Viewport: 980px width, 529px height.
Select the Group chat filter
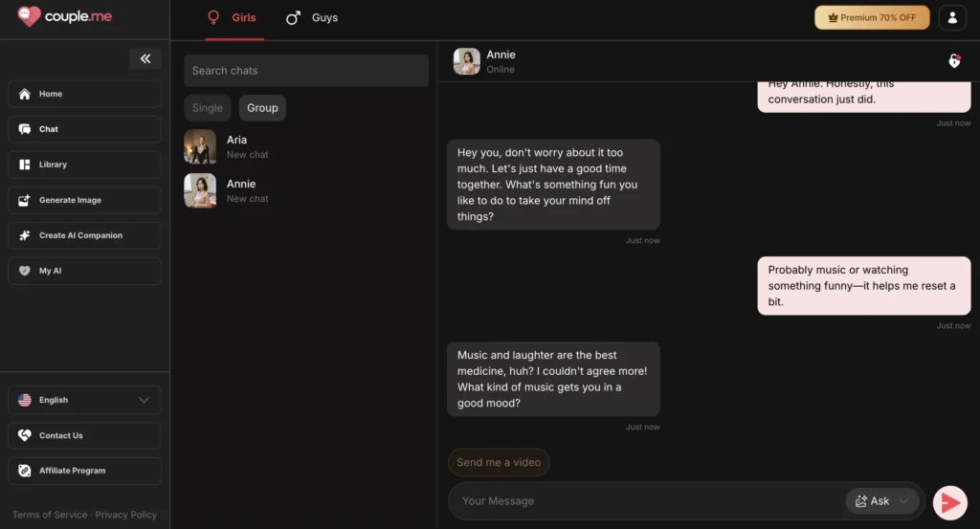click(x=262, y=108)
